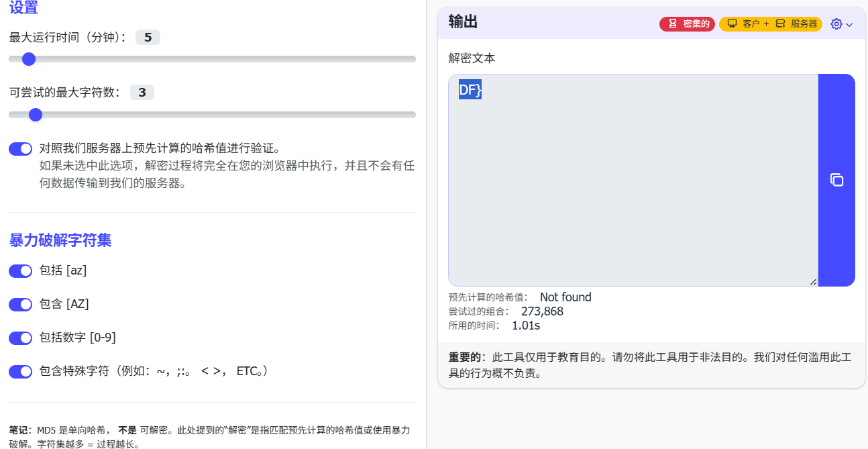Click the max runtime slider handle
Screen dimensions: 868x449
click(28, 59)
